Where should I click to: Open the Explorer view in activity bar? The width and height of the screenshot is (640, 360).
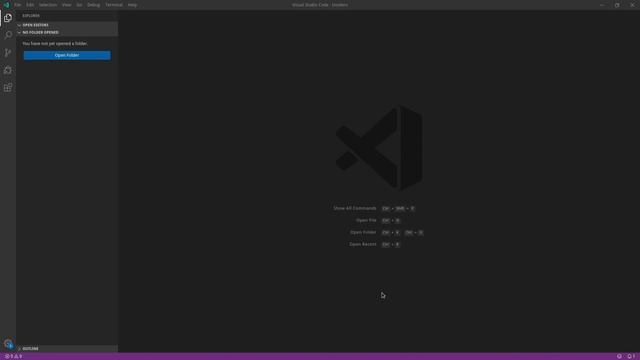[x=8, y=18]
